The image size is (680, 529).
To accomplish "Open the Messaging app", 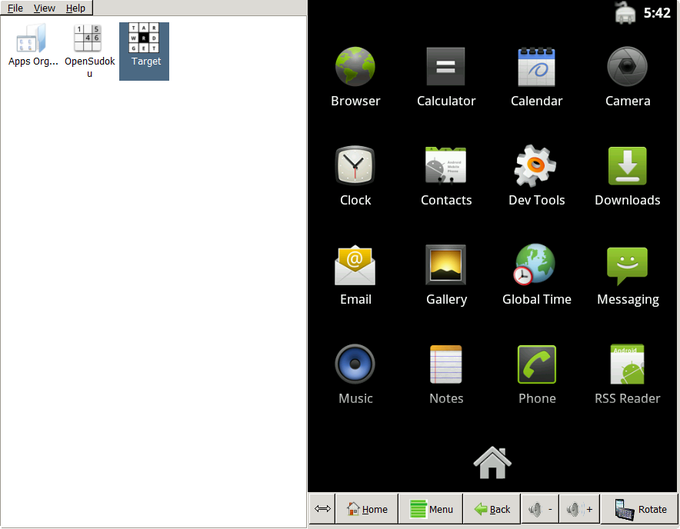I will 627,275.
